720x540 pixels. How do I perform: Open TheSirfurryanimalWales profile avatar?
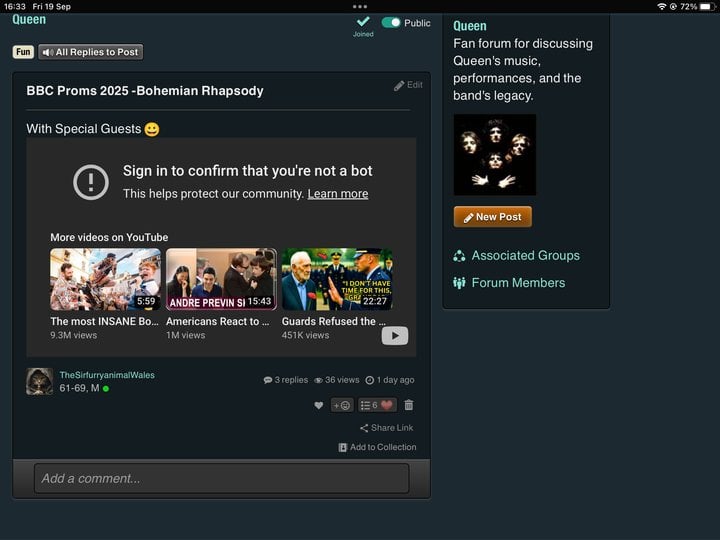click(x=39, y=382)
